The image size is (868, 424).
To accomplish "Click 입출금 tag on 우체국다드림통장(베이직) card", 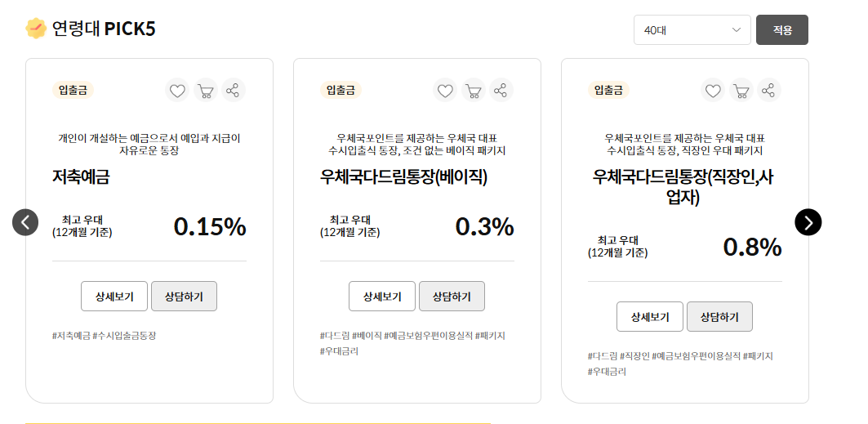I will 341,90.
